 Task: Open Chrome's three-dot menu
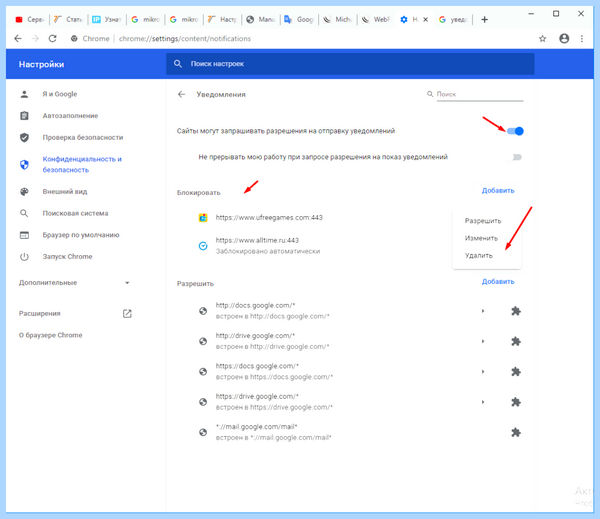pos(582,39)
